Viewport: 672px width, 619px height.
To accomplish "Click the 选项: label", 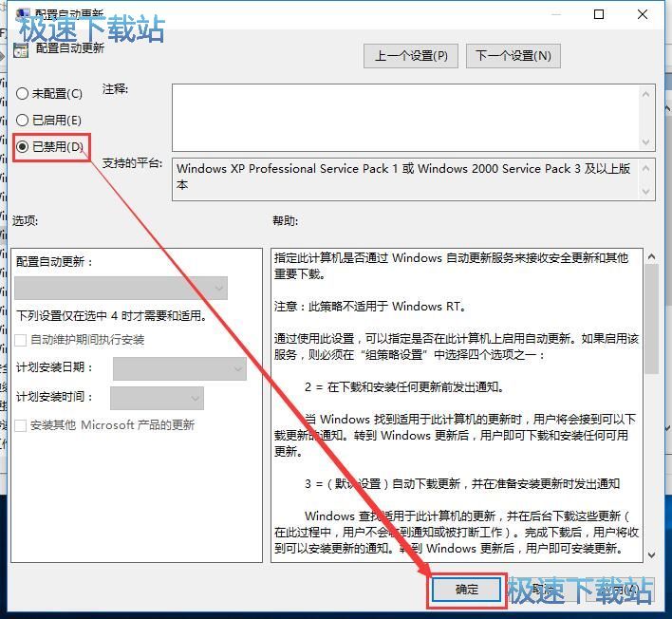I will tap(25, 221).
